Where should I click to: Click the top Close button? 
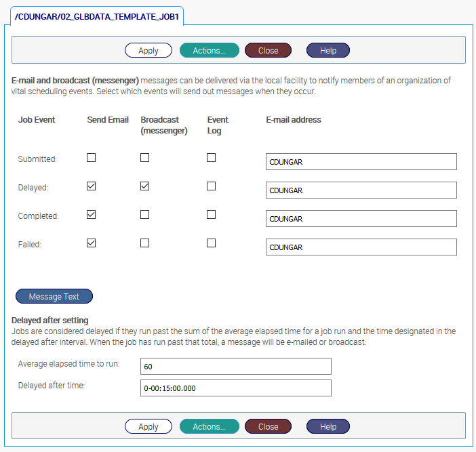click(268, 50)
